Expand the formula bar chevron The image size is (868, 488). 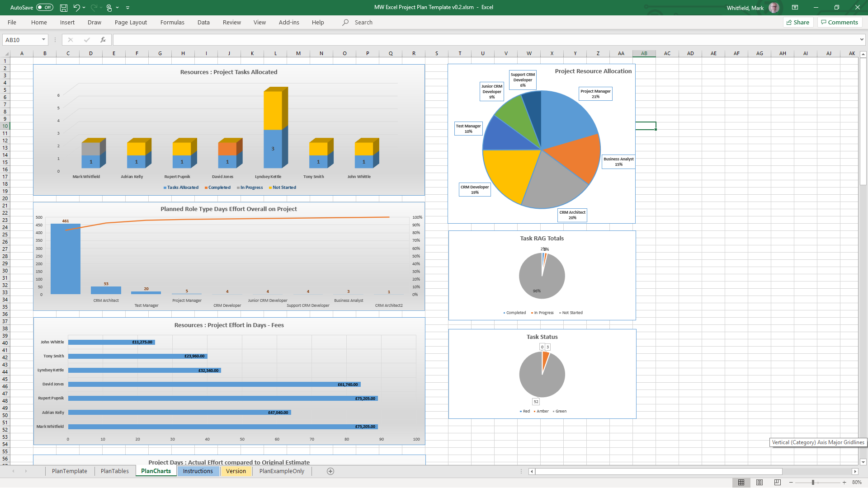point(862,40)
